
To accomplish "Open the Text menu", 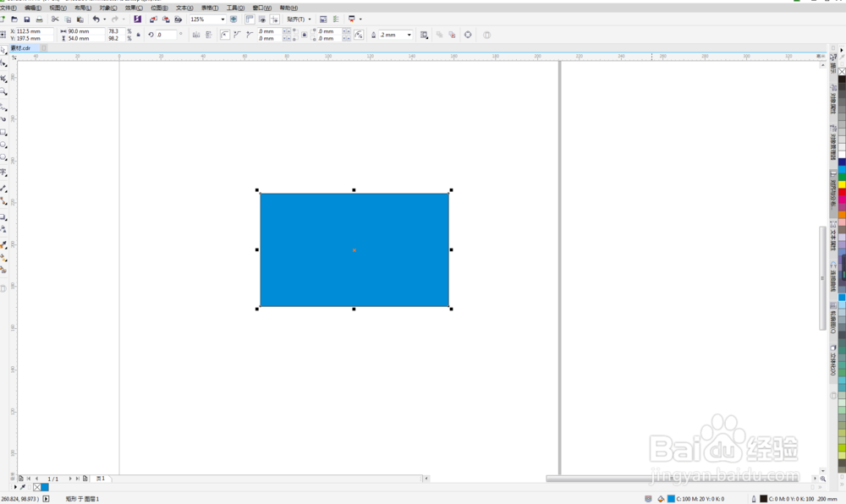I will point(184,8).
